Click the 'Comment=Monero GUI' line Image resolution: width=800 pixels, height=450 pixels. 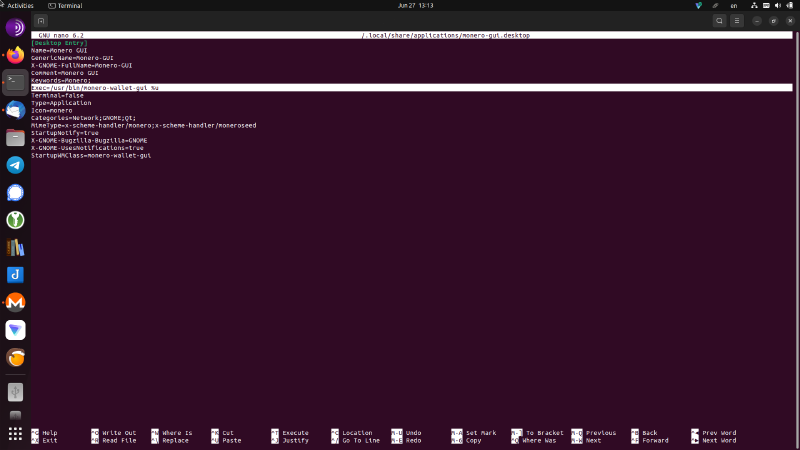coord(65,73)
